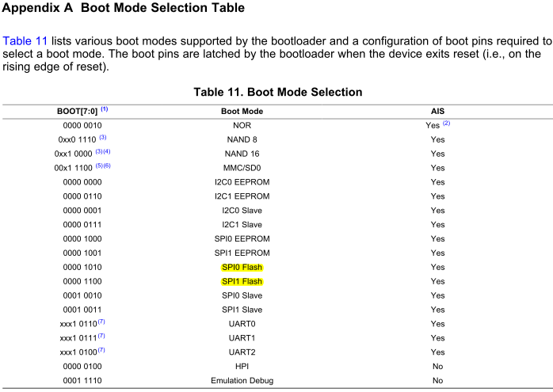Open footnote 6 in the MMC/SD0 row

point(107,166)
